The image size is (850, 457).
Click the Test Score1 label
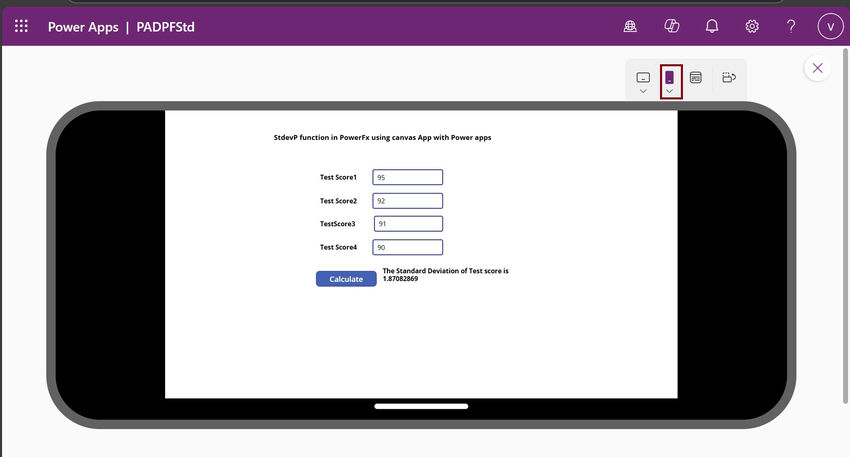point(338,177)
